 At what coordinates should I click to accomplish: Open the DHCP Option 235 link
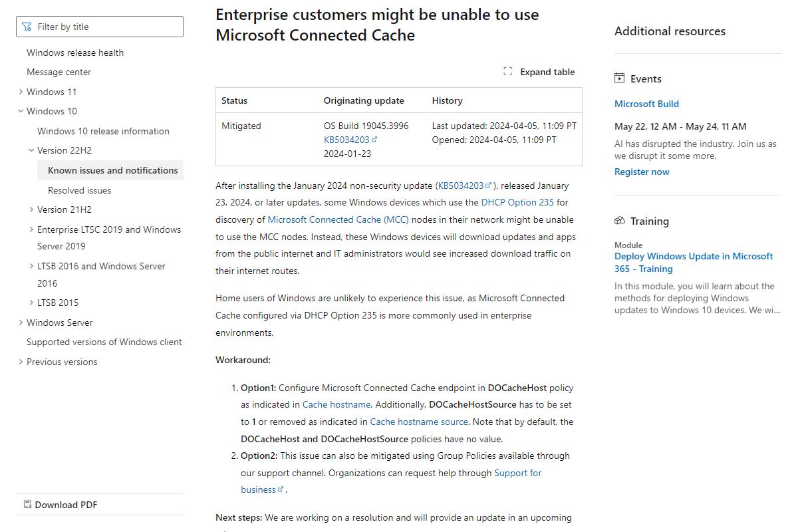point(517,202)
